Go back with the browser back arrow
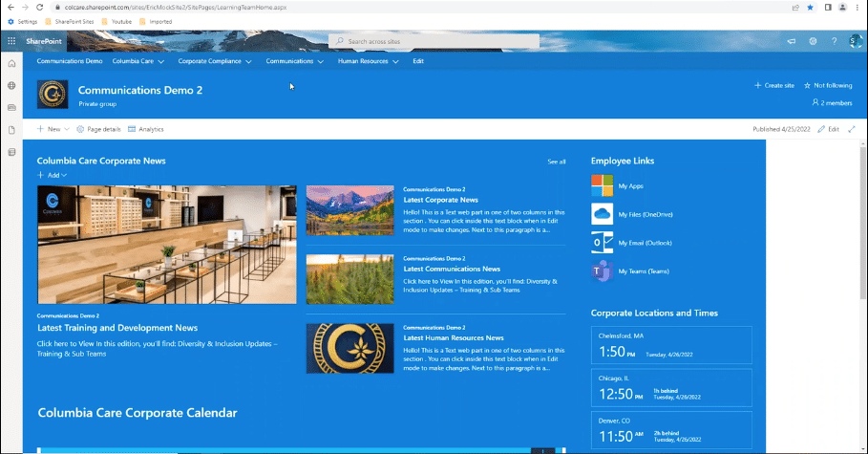The height and width of the screenshot is (454, 868). coord(11,8)
